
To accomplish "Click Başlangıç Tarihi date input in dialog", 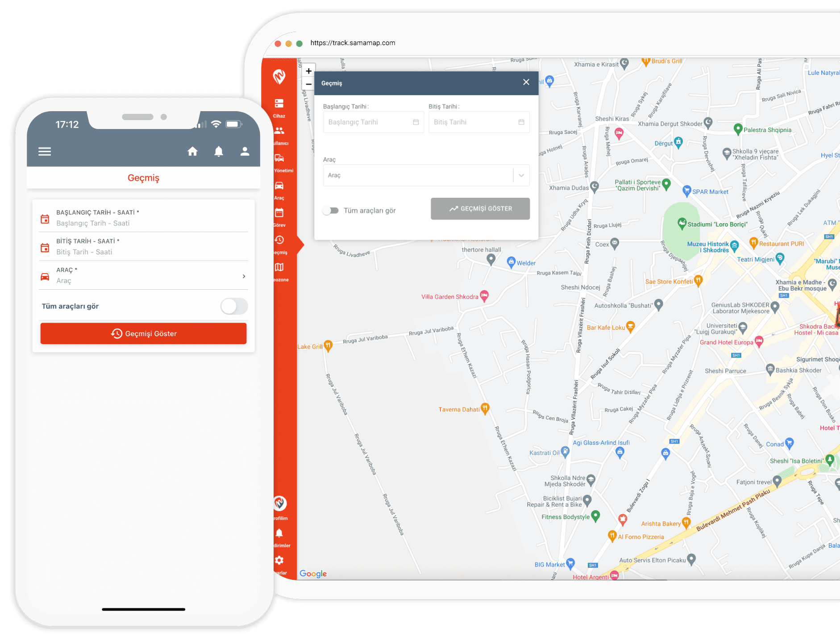I will pos(373,122).
